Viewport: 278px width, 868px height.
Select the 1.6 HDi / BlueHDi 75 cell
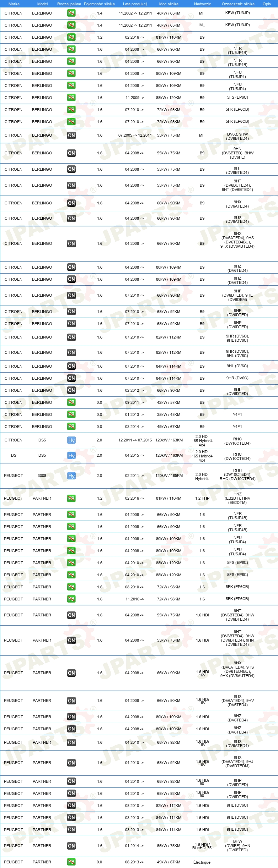coord(202,846)
